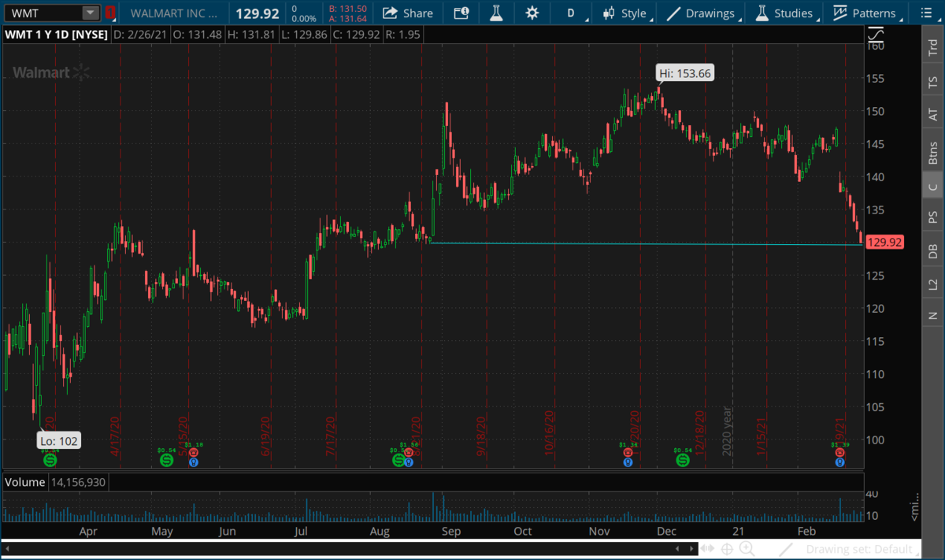This screenshot has height=560, width=945.
Task: Click the volume value 14,156,930
Action: coord(79,481)
